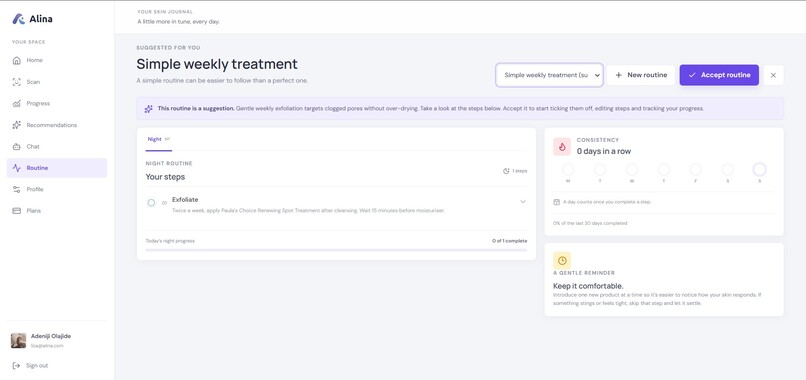Click the steps count clock icon
This screenshot has width=806, height=380.
[x=506, y=171]
